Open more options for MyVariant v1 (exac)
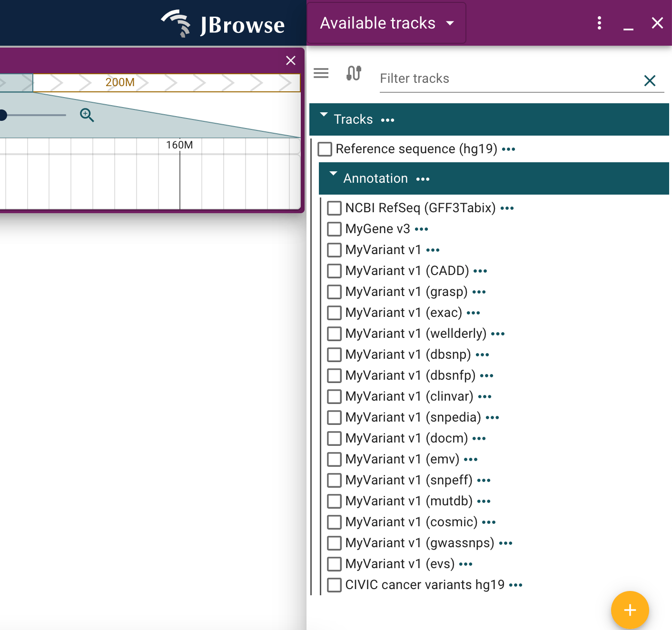The width and height of the screenshot is (672, 630). click(x=473, y=313)
